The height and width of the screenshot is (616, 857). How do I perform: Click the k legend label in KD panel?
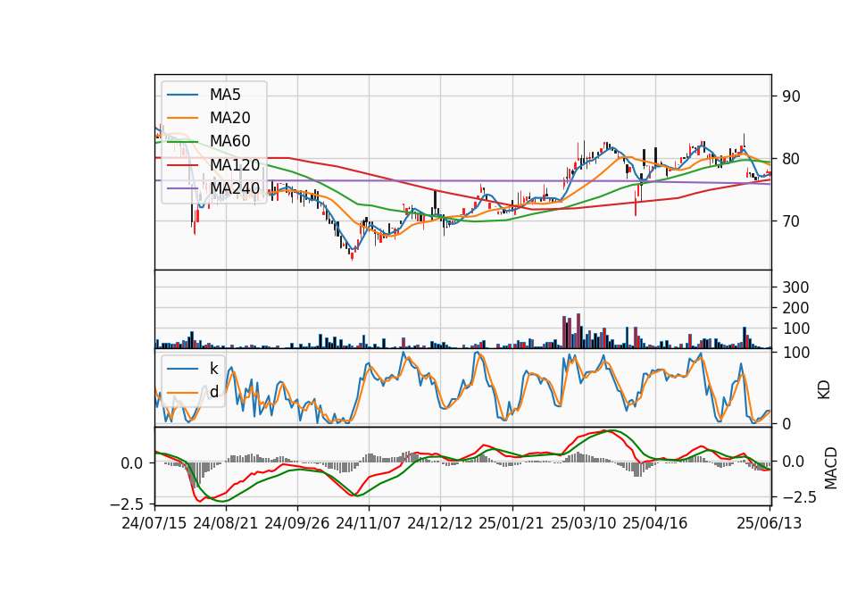[213, 369]
